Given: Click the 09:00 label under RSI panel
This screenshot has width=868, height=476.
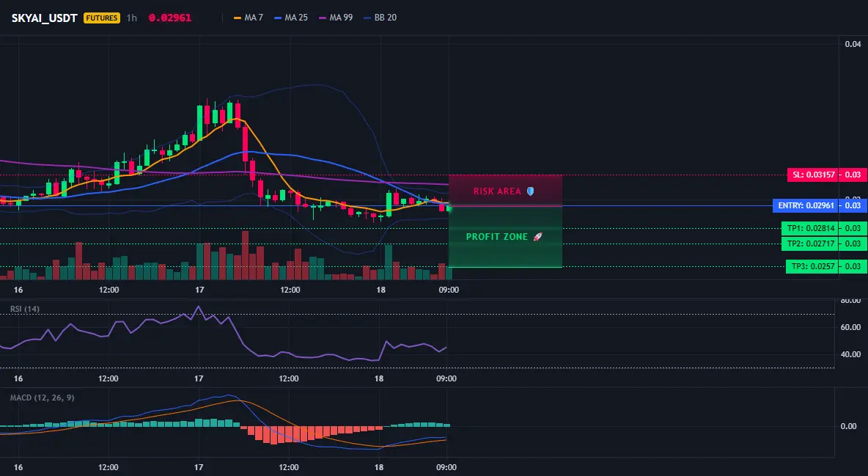Looking at the screenshot, I should tap(446, 378).
